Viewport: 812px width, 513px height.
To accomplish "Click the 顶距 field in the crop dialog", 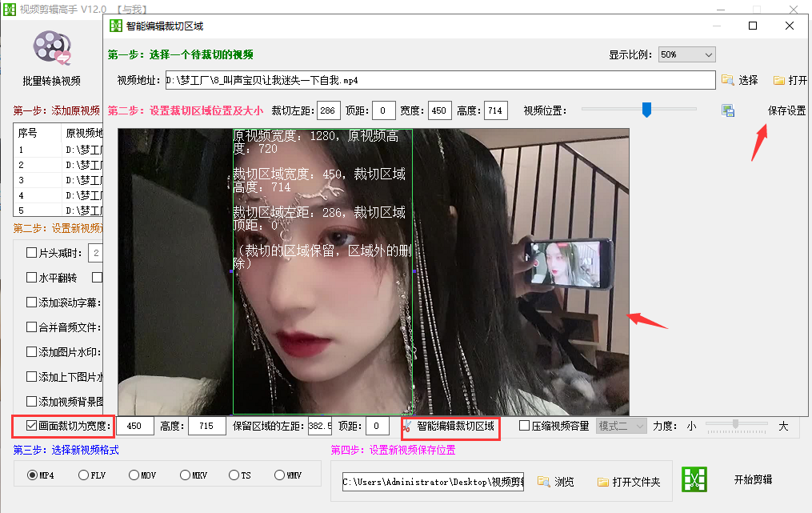I will 384,110.
